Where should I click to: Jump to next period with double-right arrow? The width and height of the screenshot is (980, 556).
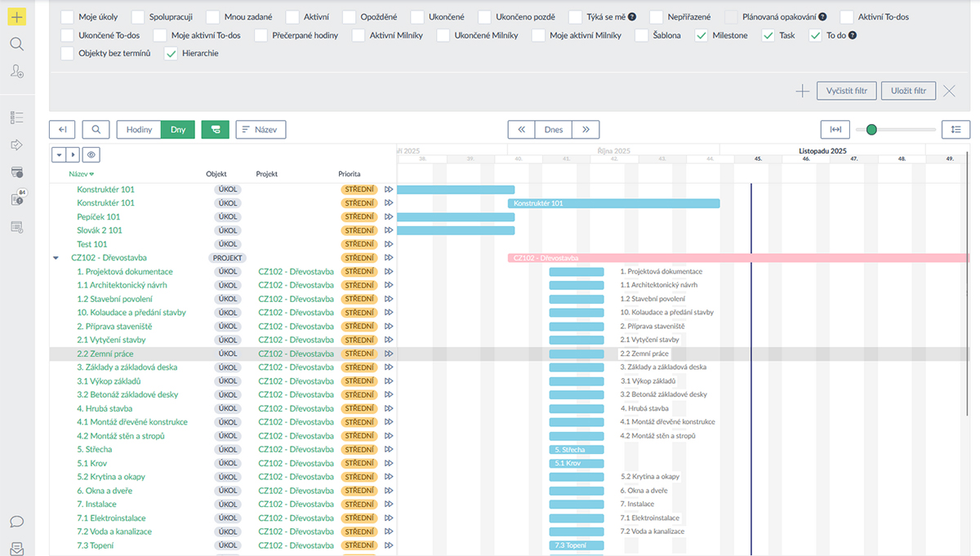point(585,129)
